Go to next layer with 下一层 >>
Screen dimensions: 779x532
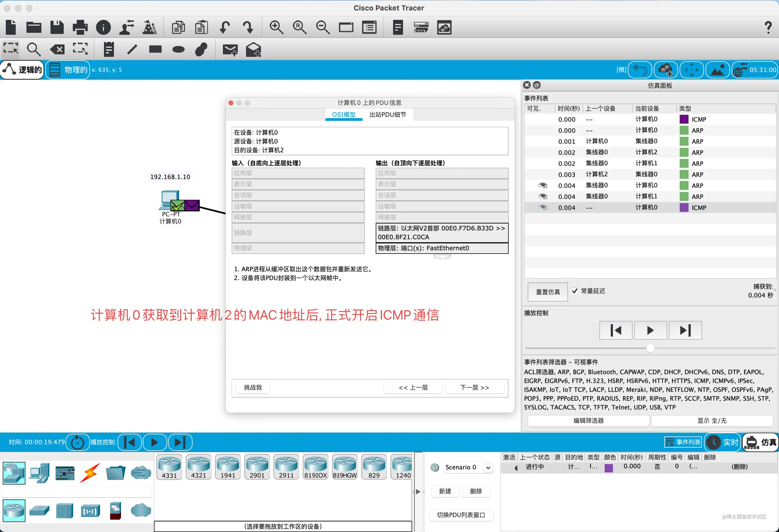click(475, 387)
